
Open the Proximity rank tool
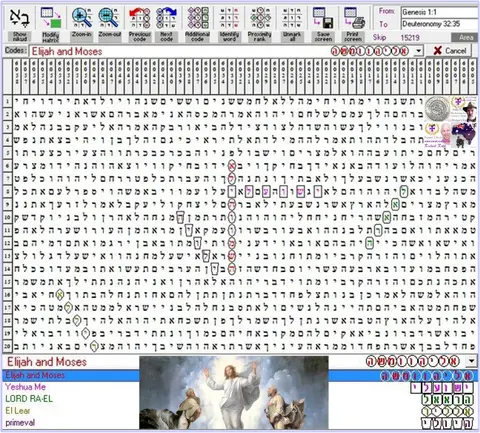[x=260, y=17]
